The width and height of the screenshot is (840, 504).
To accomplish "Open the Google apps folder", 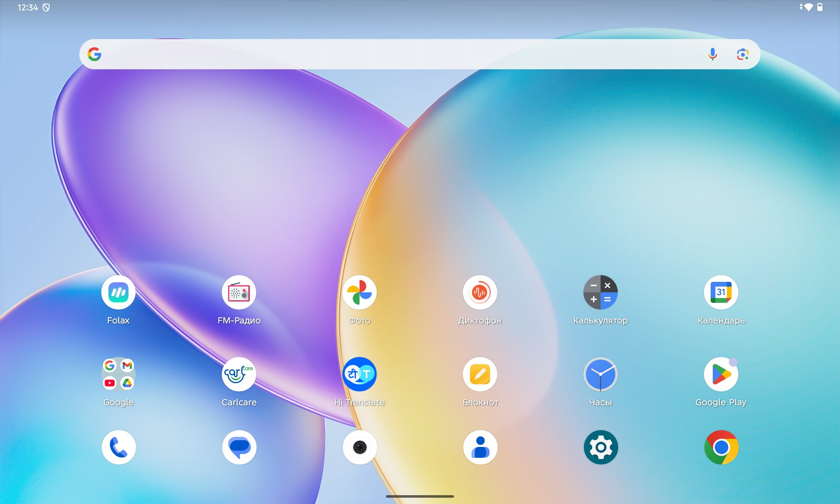I will click(x=118, y=374).
